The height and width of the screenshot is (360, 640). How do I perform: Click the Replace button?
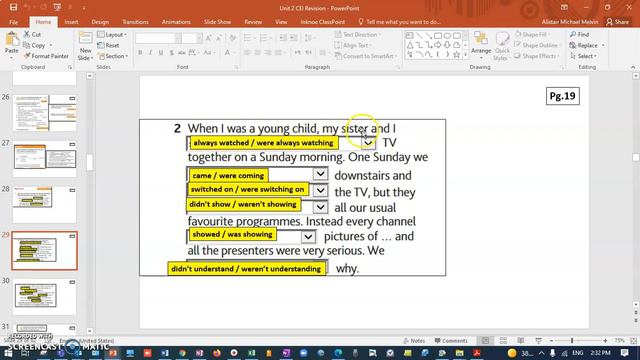587,45
